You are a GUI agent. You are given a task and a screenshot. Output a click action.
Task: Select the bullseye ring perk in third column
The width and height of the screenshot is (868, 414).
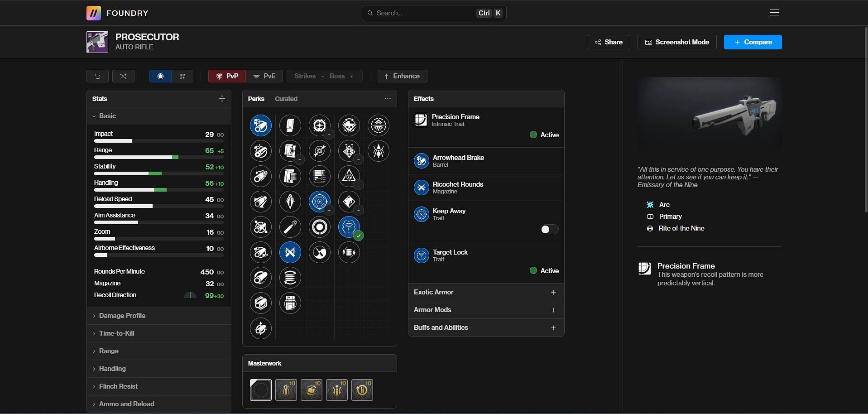pos(320,227)
